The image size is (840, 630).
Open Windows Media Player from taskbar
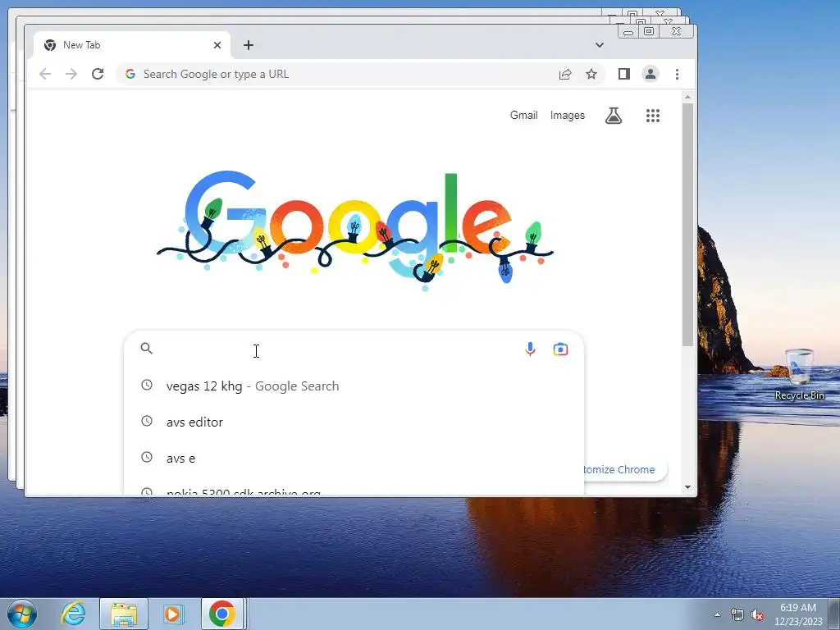(173, 614)
